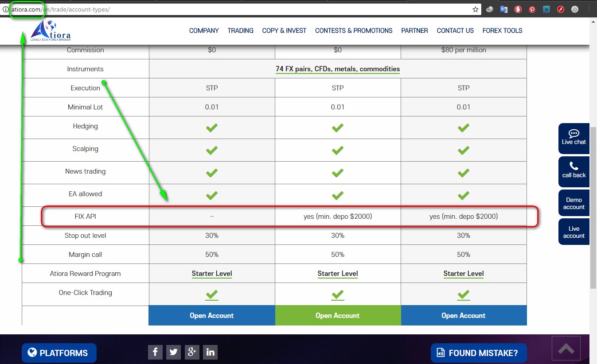Viewport: 597px width, 364px height.
Task: Open Atiora's LinkedIn page
Action: click(x=211, y=352)
